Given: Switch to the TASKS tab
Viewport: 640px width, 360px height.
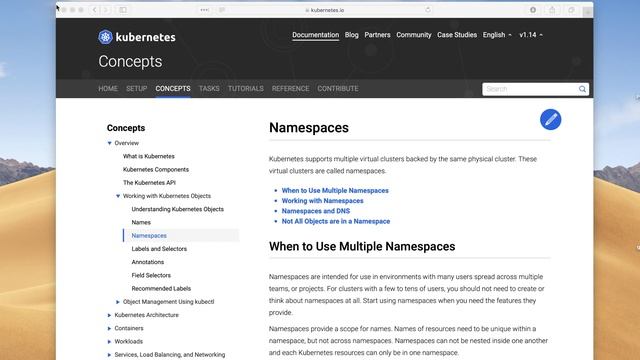Looking at the screenshot, I should [209, 89].
